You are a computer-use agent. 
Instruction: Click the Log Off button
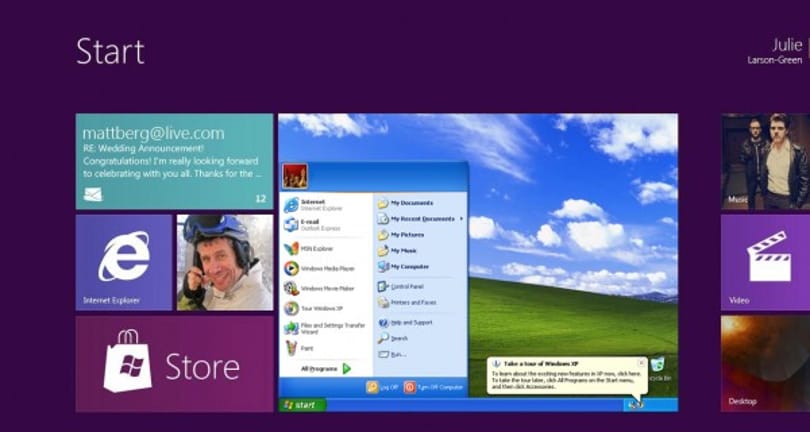(x=382, y=387)
